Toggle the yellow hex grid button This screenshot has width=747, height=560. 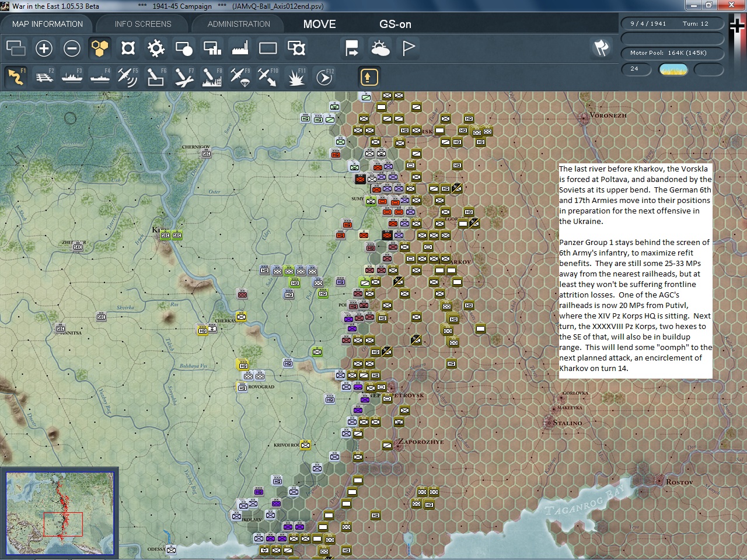(x=100, y=48)
